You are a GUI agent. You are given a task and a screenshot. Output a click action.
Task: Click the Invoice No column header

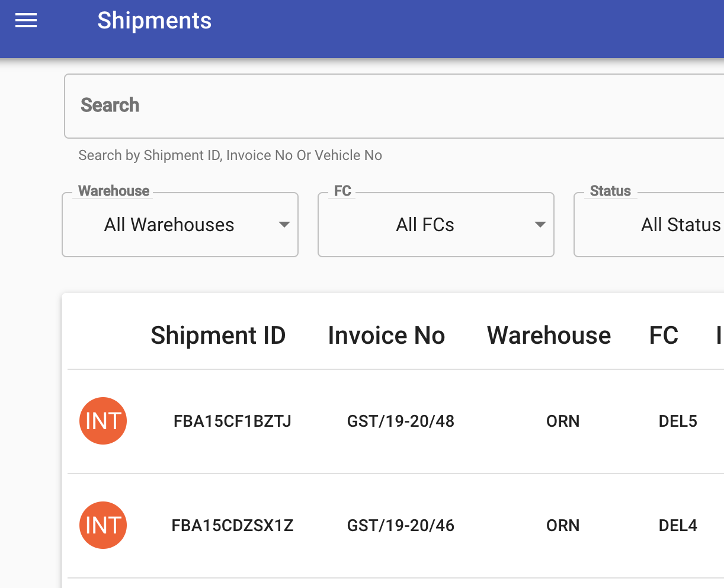click(386, 335)
